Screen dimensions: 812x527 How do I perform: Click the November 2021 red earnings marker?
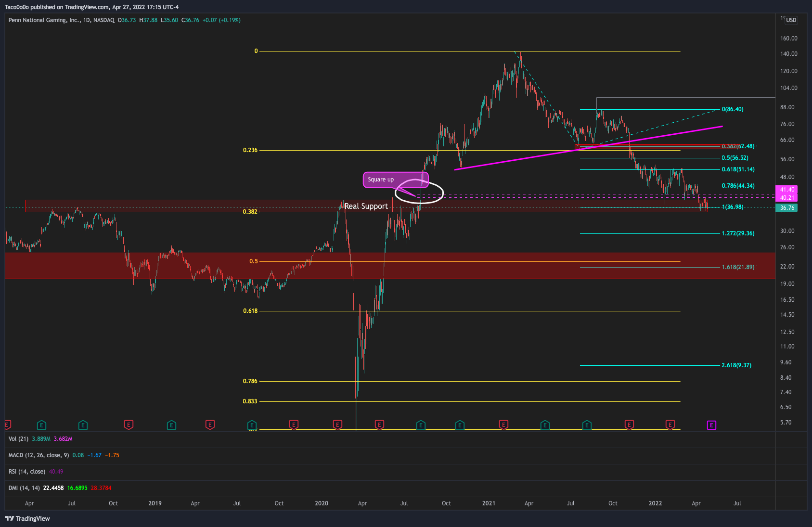coord(629,425)
